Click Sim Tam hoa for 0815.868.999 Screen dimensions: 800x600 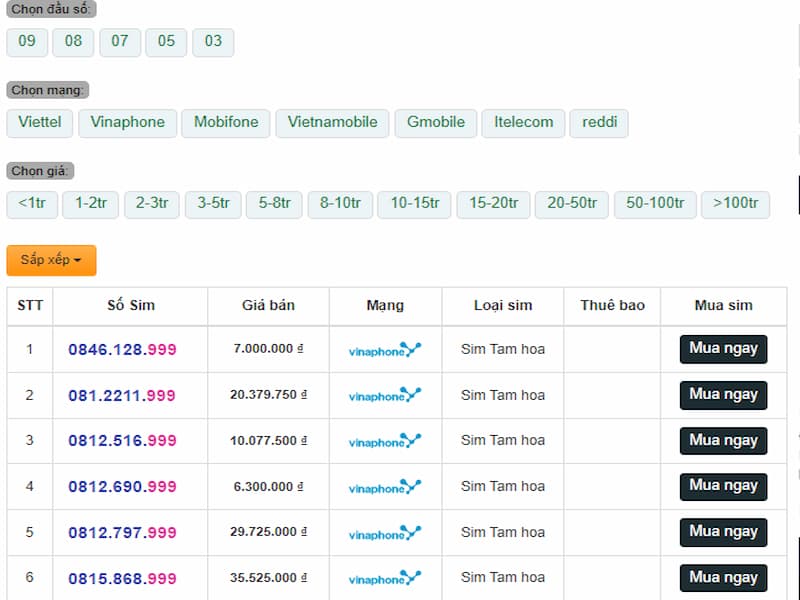tap(503, 577)
